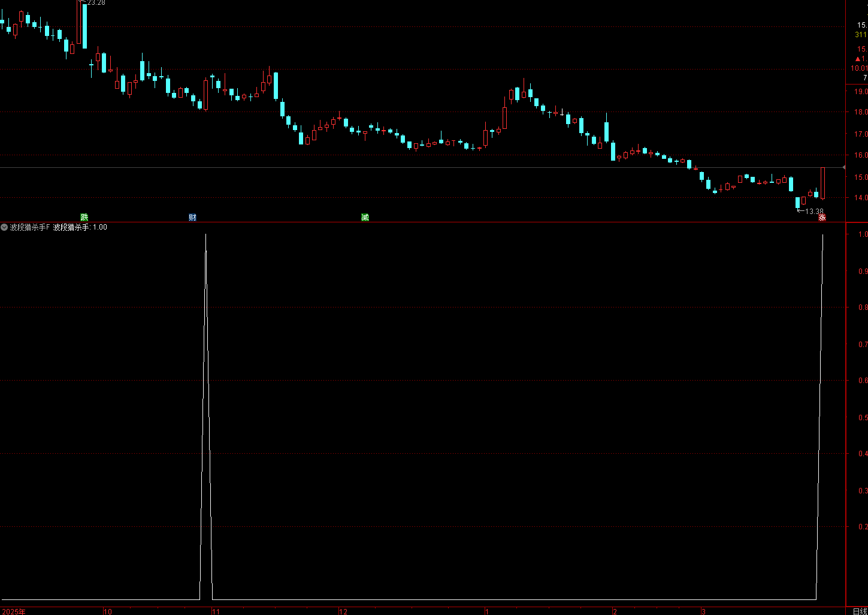The image size is (868, 615).
Task: Click the month 11 axis label
Action: tap(216, 611)
